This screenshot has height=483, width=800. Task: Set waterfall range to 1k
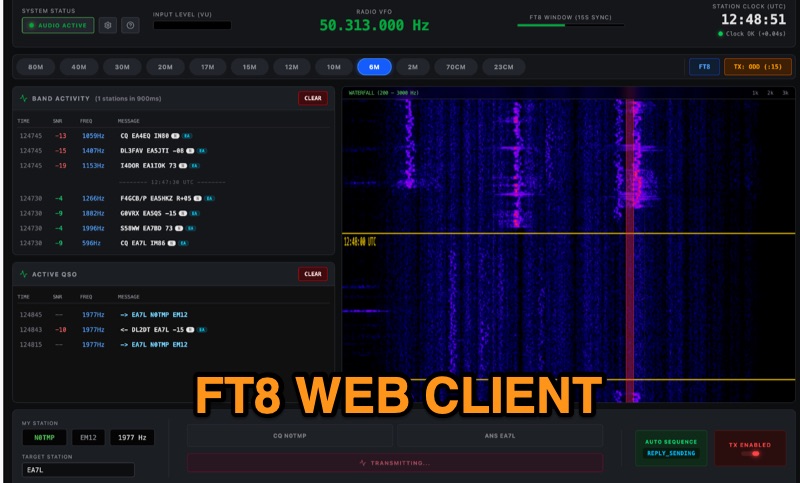[x=755, y=93]
